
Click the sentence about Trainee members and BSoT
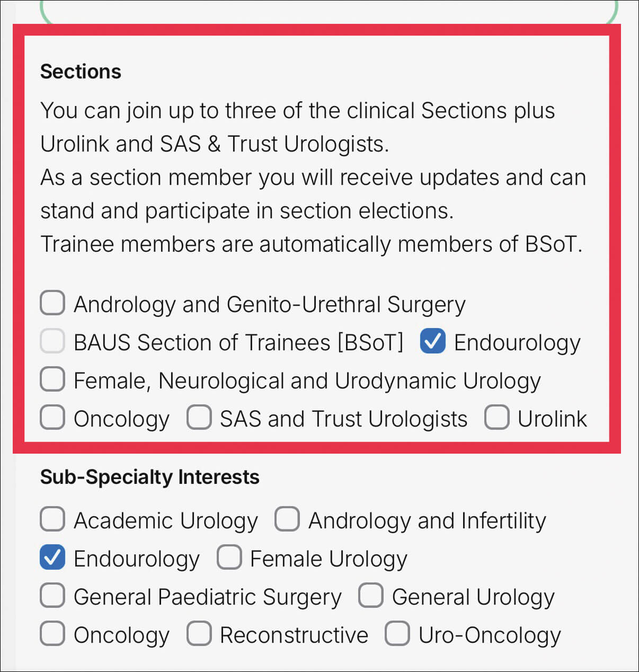tap(311, 244)
